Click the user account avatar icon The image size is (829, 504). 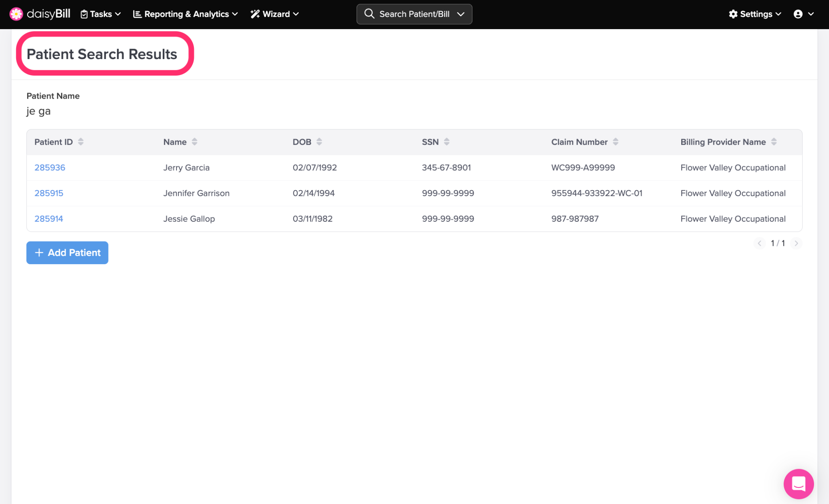click(x=798, y=14)
